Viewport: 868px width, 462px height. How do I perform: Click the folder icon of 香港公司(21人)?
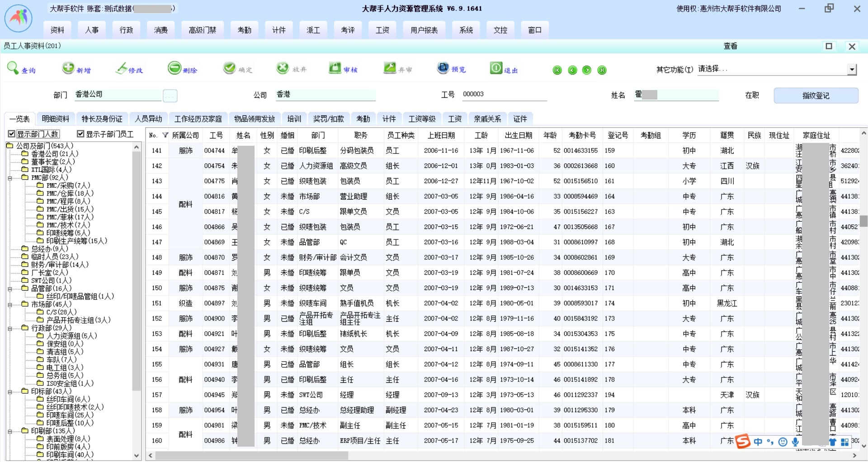(x=25, y=154)
